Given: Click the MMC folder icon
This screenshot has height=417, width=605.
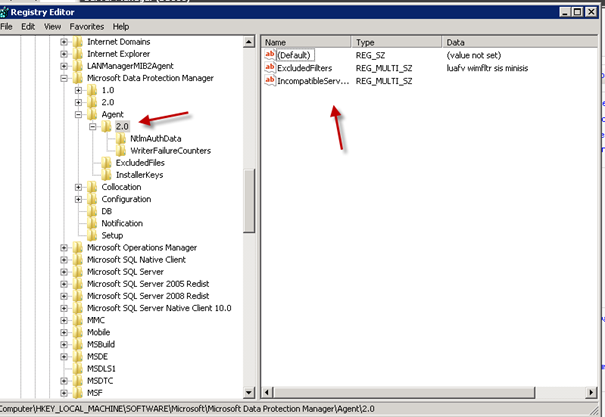Looking at the screenshot, I should click(x=78, y=321).
